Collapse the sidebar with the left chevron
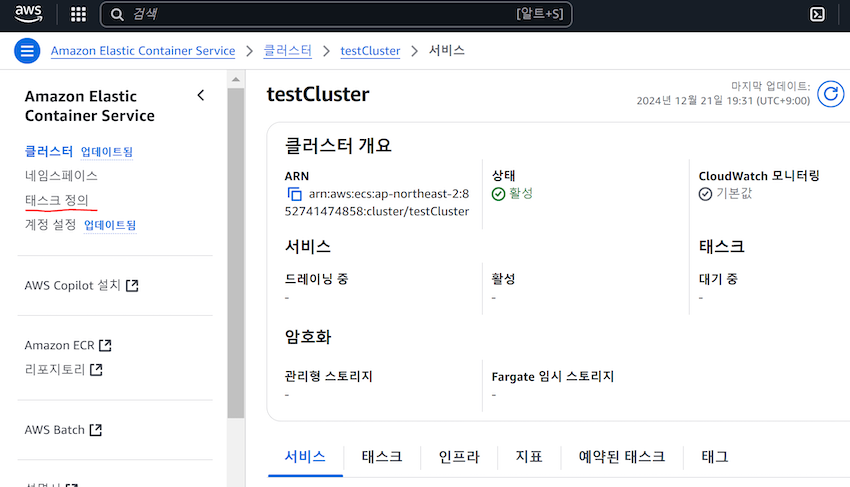The width and height of the screenshot is (850, 487). point(201,95)
